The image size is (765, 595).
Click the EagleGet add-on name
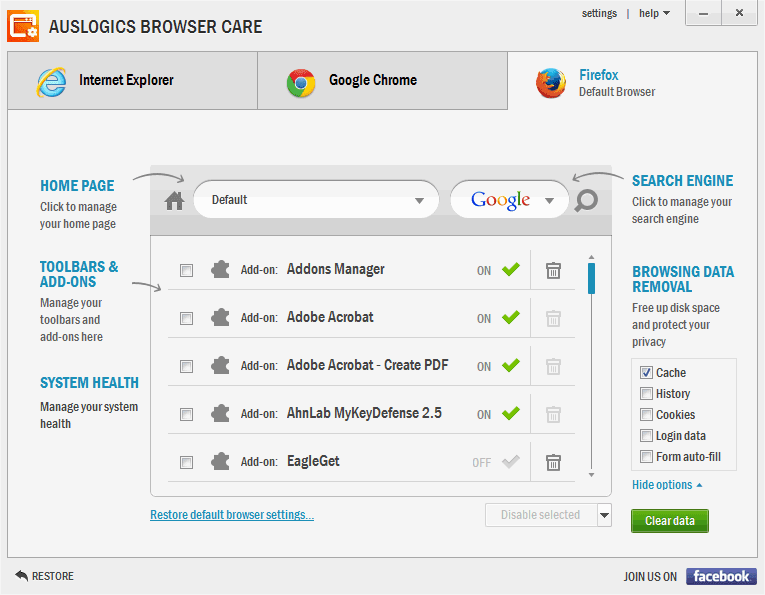(313, 461)
